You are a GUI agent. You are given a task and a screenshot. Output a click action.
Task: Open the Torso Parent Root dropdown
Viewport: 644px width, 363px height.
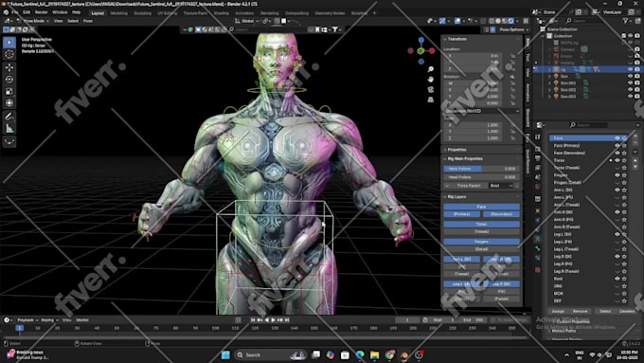point(501,186)
